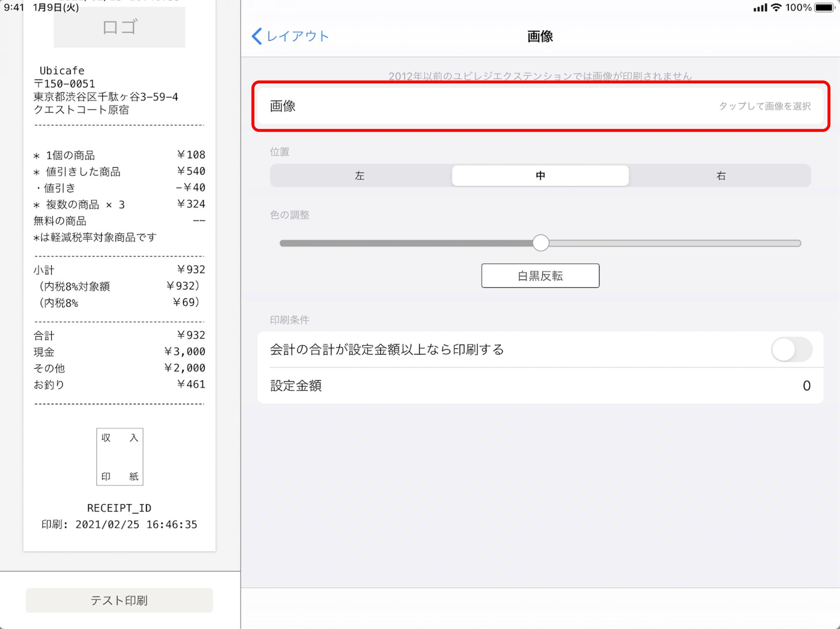Go back to レイアウト screen

tap(290, 36)
